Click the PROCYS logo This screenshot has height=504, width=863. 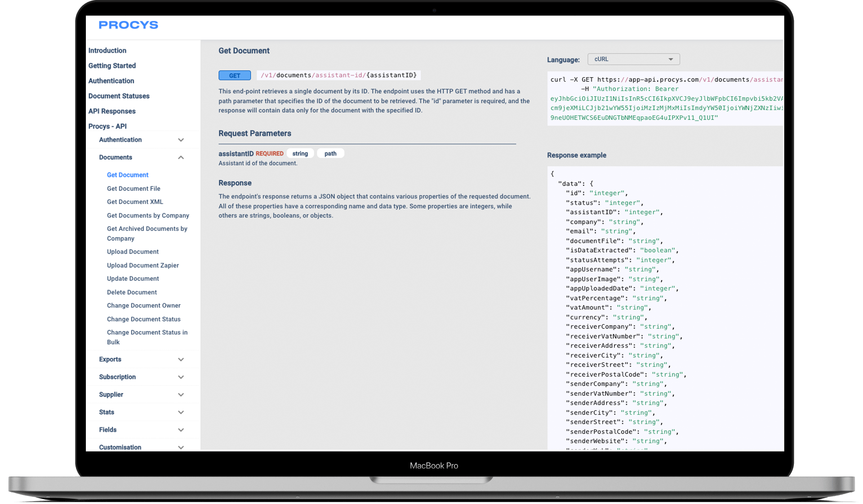point(128,25)
